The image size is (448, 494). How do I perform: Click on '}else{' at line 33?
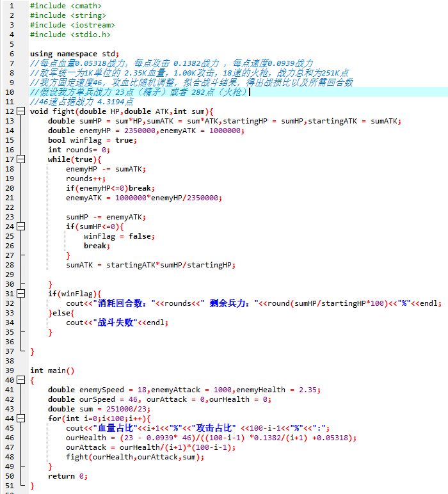coord(61,313)
